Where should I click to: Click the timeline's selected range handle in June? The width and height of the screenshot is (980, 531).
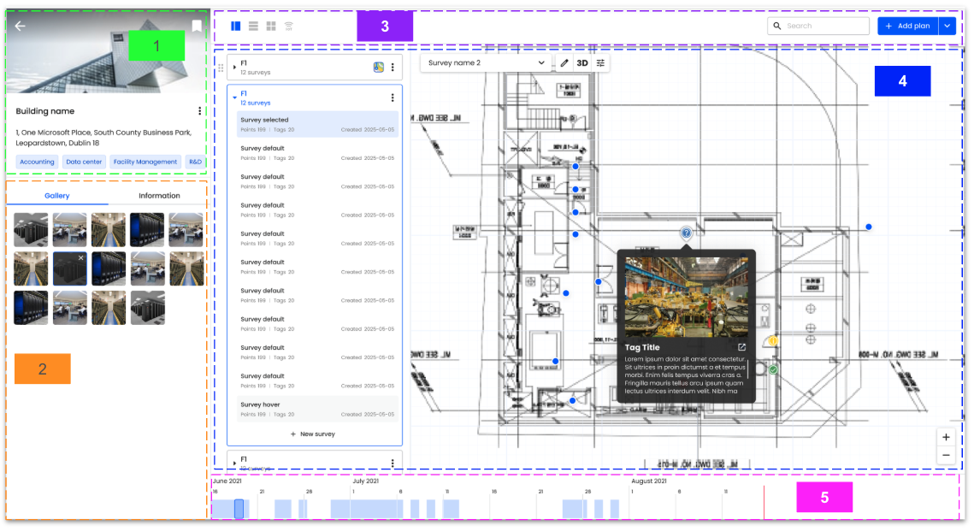click(x=239, y=509)
